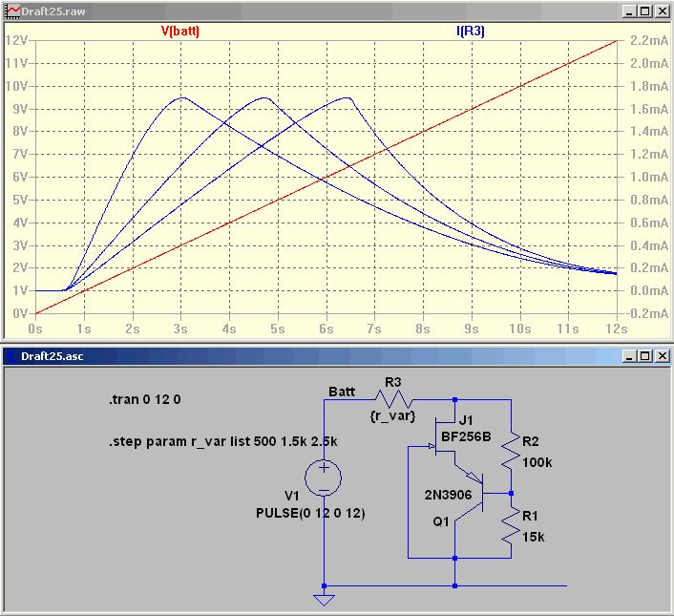The height and width of the screenshot is (616, 674).
Task: Click the 0s time axis label
Action: 35,329
